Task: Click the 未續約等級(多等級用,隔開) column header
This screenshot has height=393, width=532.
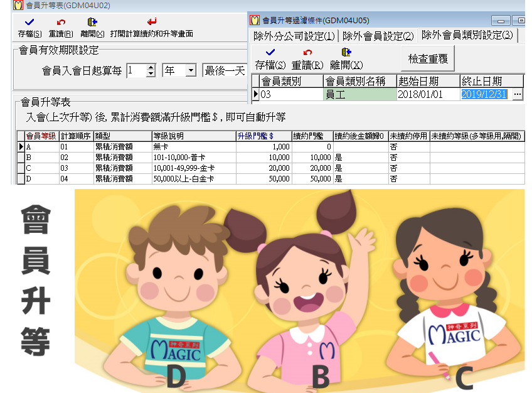Action: [477, 136]
